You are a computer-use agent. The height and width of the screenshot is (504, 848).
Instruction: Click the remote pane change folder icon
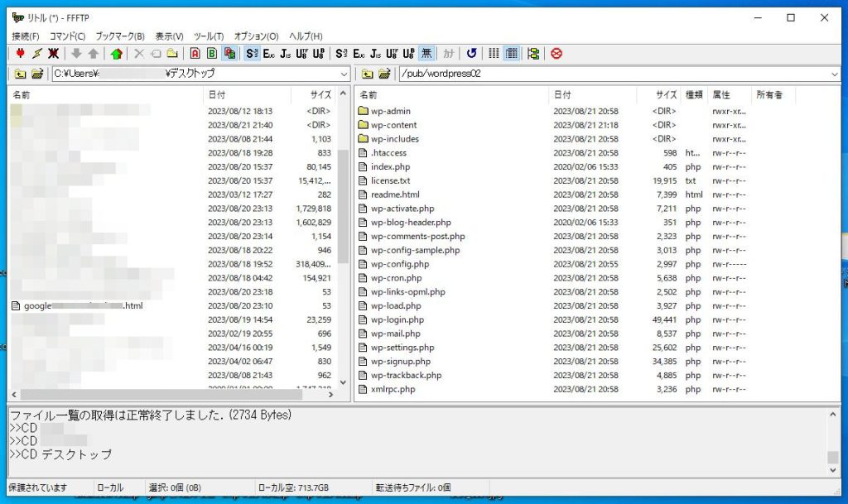pos(384,74)
